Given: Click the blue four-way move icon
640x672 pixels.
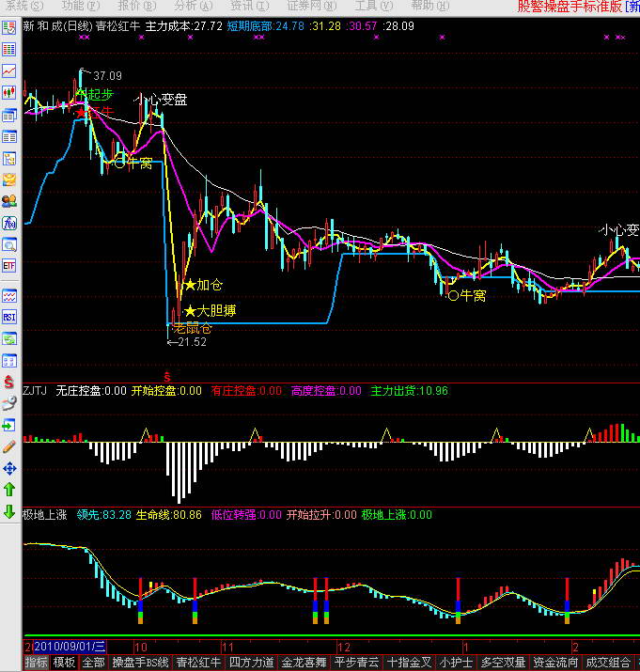Looking at the screenshot, I should coord(9,468).
